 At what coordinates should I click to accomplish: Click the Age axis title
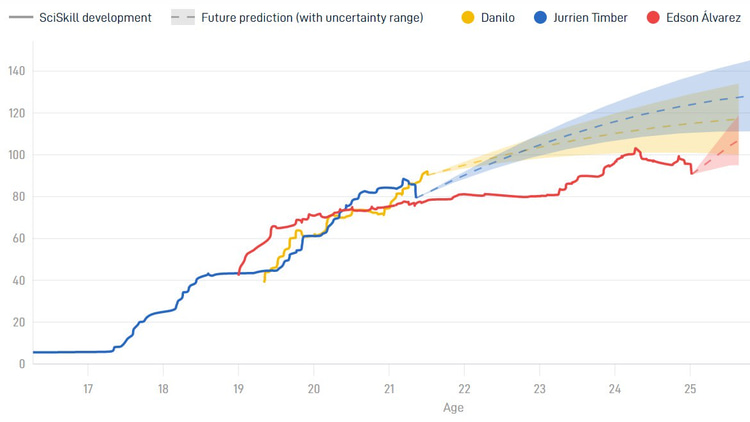click(x=453, y=408)
